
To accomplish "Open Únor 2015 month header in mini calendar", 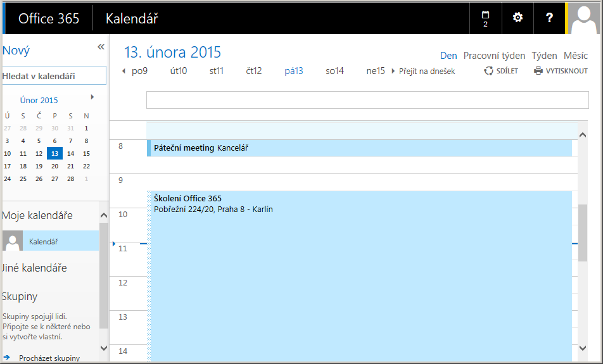I will 39,100.
